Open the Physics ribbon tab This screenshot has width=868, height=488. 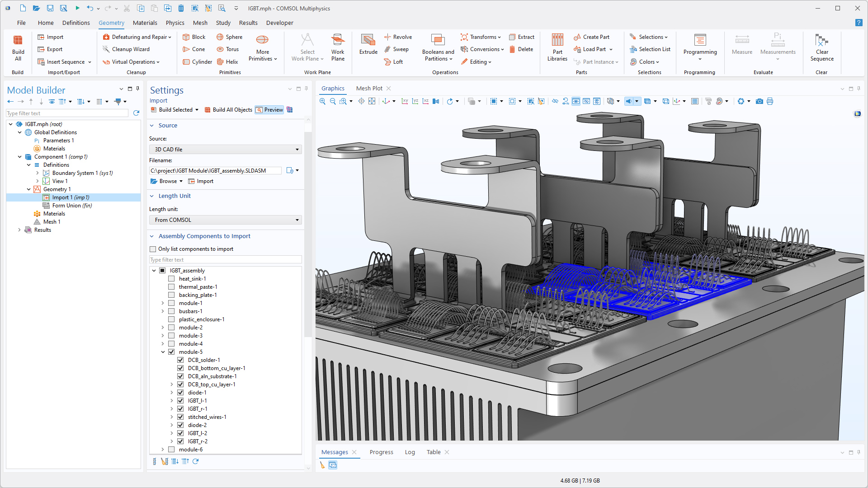[x=175, y=23]
